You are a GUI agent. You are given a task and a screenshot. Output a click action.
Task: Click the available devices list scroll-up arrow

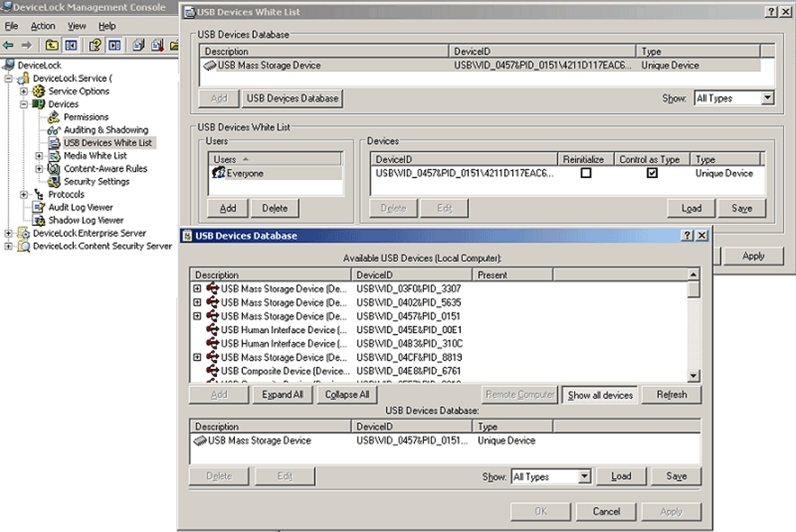coord(694,274)
